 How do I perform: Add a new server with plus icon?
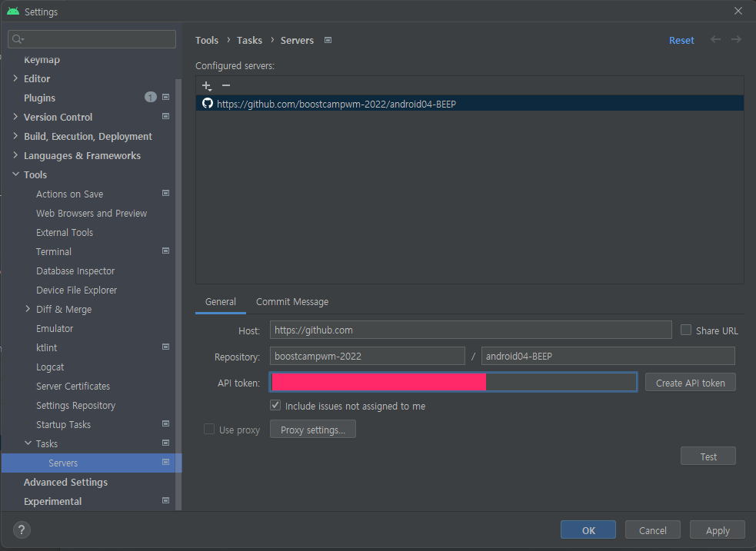click(207, 86)
